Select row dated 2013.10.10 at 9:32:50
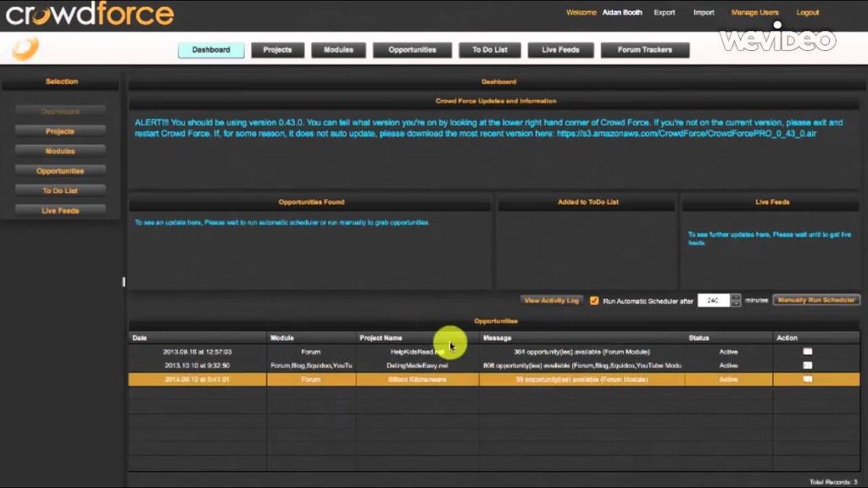 [x=198, y=366]
